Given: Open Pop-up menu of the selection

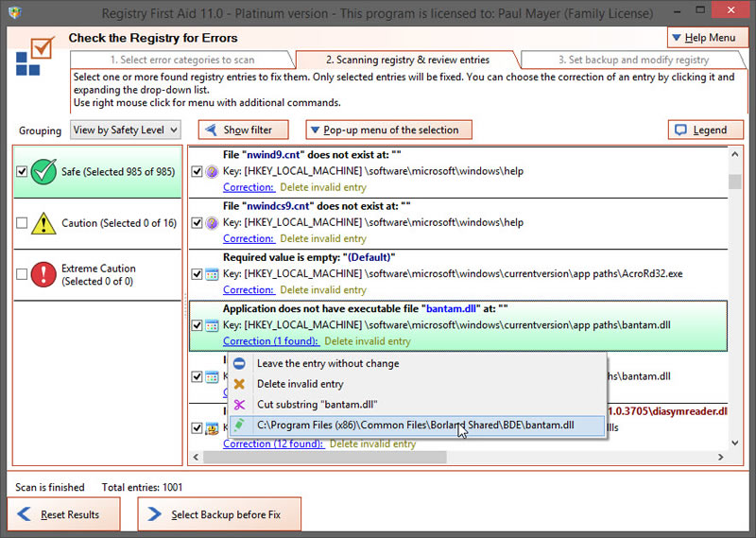Looking at the screenshot, I should tap(388, 130).
